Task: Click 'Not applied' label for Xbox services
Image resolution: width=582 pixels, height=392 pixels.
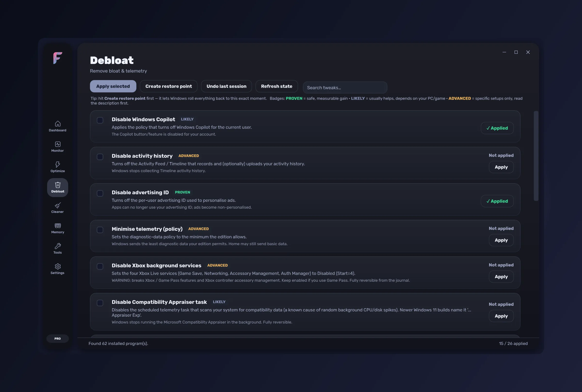Action: 501,265
